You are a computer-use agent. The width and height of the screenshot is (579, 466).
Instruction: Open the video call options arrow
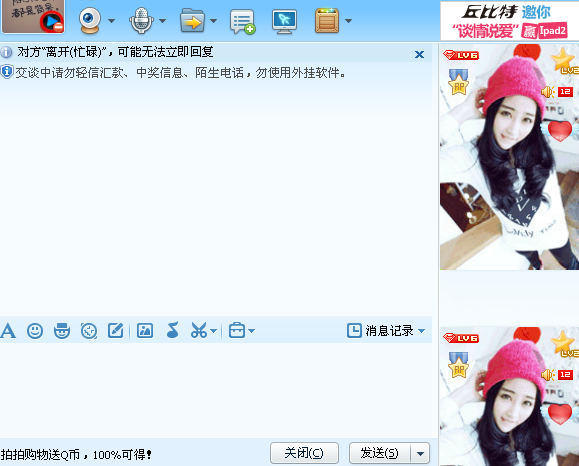pos(111,21)
